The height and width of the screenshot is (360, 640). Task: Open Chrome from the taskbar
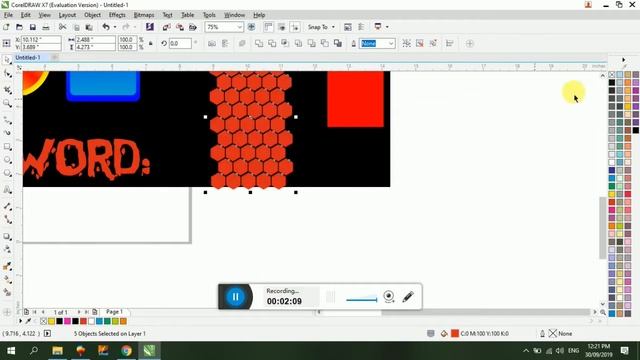(126, 351)
